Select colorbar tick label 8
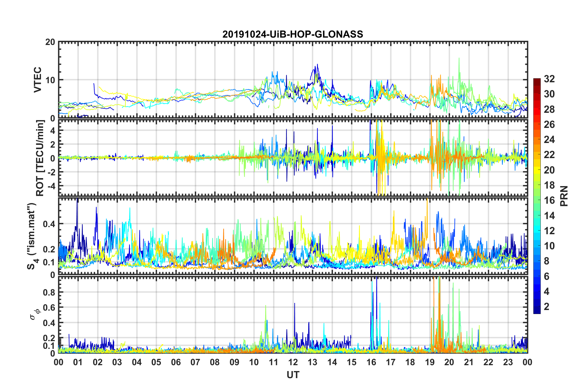 547,261
